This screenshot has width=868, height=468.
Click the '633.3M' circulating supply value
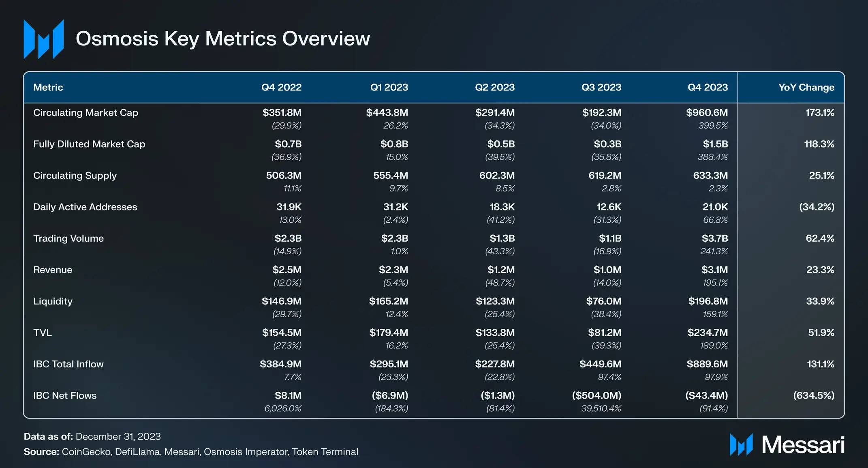point(710,175)
